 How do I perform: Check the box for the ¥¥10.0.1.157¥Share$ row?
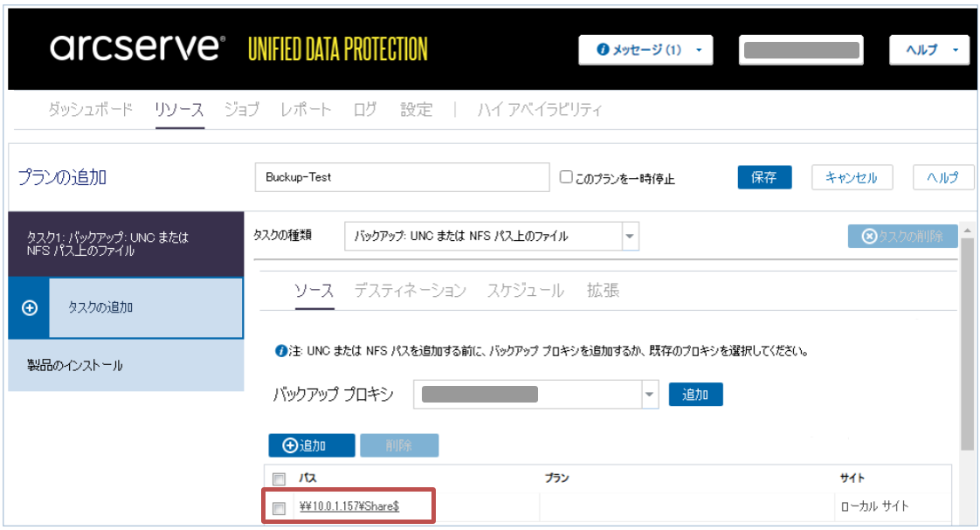click(x=279, y=508)
